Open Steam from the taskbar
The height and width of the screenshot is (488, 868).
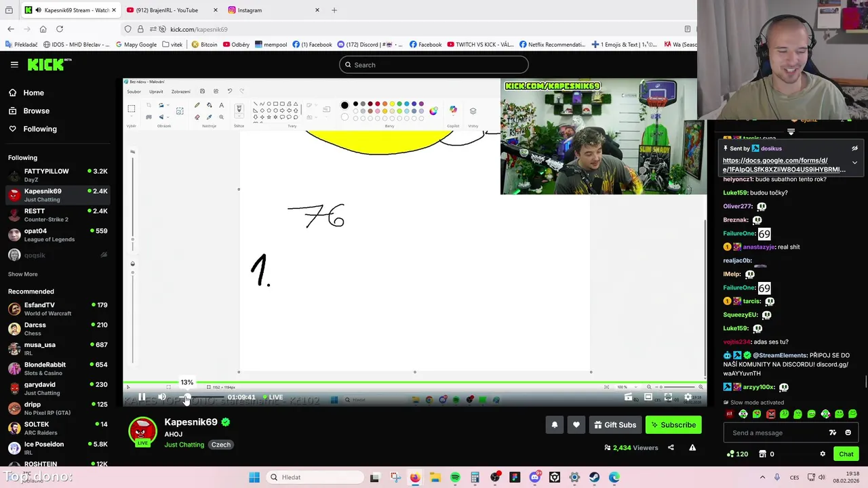point(594,477)
